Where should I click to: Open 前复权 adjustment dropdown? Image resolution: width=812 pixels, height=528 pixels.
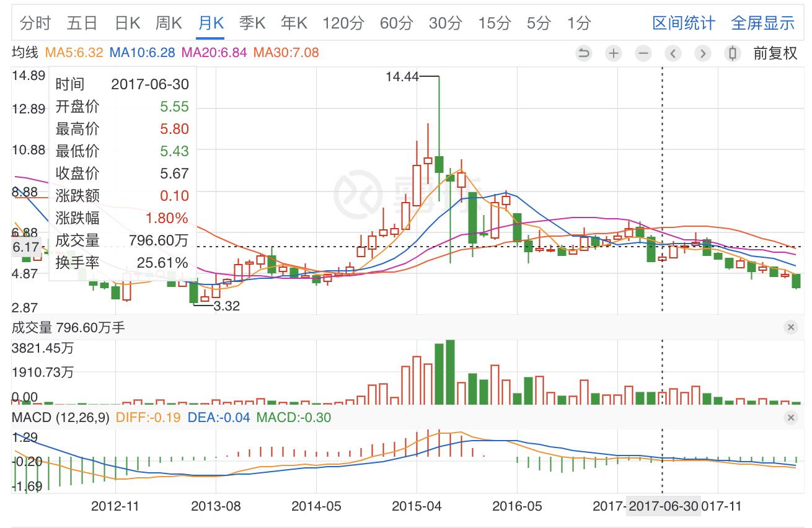point(775,53)
